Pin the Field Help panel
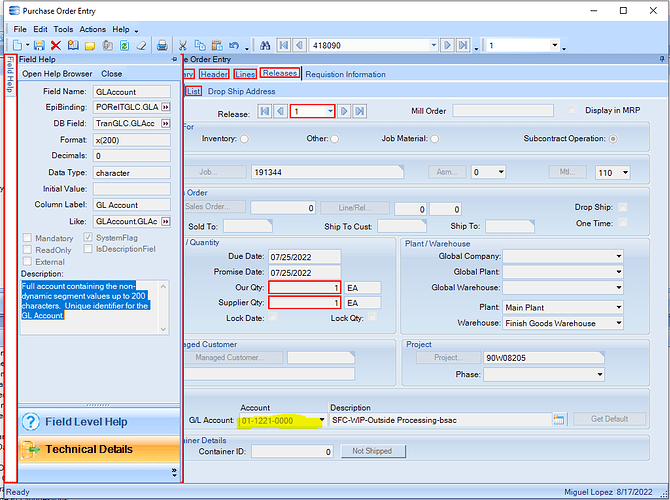Viewport: 670px width, 500px height. pyautogui.click(x=174, y=59)
